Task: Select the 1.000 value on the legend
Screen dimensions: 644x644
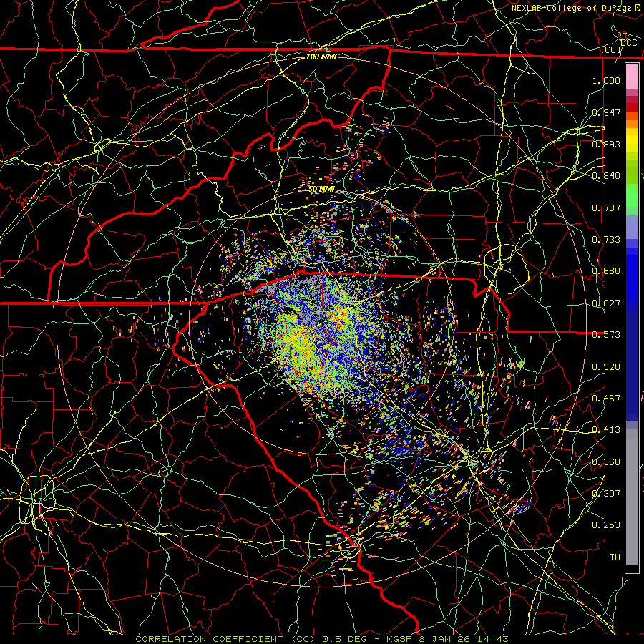Action: click(606, 80)
